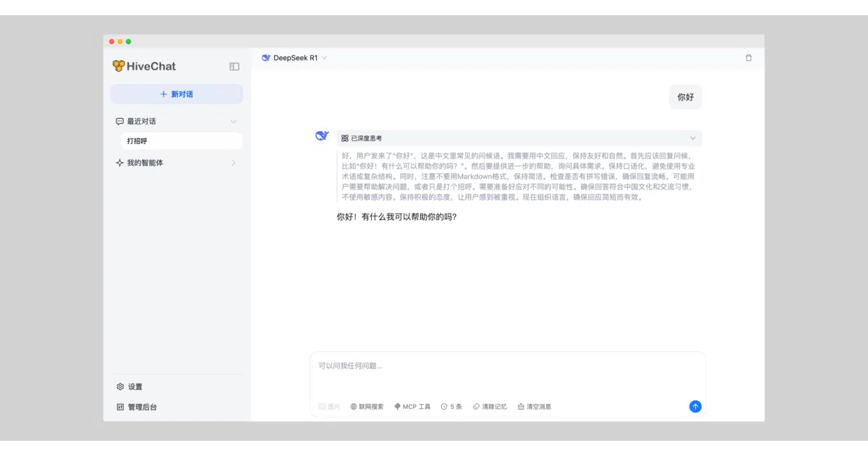This screenshot has height=456, width=868.
Task: Start a new conversation with 新对话
Action: point(176,94)
